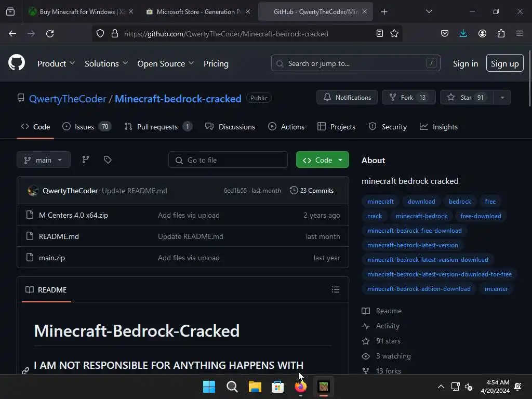The height and width of the screenshot is (399, 532).
Task: Toggle reader view icon in address bar
Action: (380, 34)
